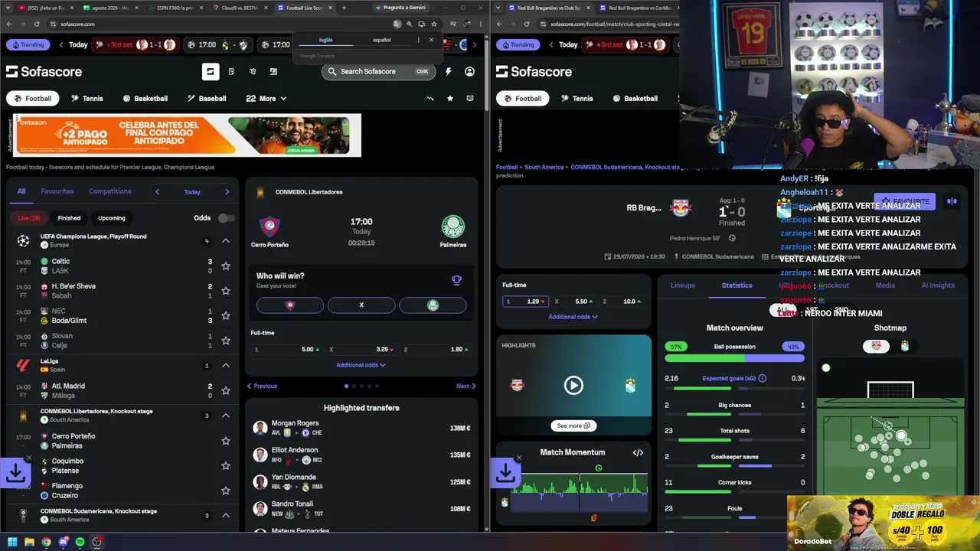The image size is (980, 551).
Task: Select RB Bragantino in the Shotmap toggle
Action: tap(876, 346)
